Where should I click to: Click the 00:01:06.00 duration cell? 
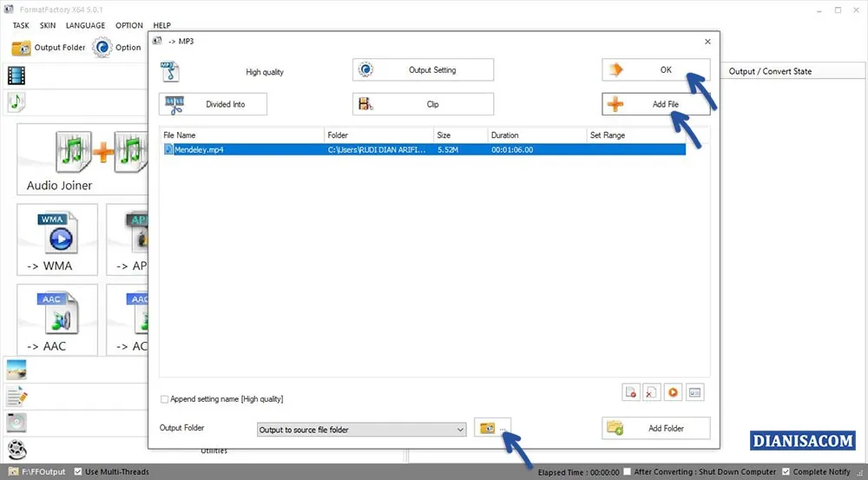512,149
